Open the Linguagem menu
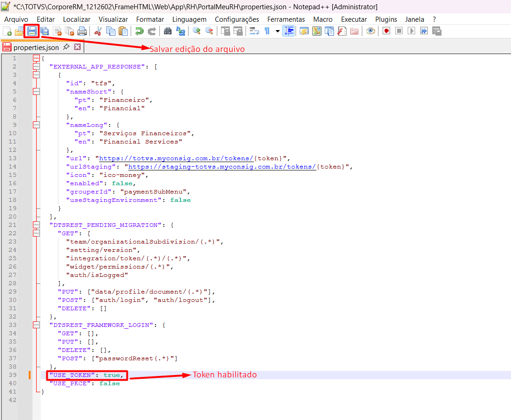The width and height of the screenshot is (511, 420). coord(189,19)
